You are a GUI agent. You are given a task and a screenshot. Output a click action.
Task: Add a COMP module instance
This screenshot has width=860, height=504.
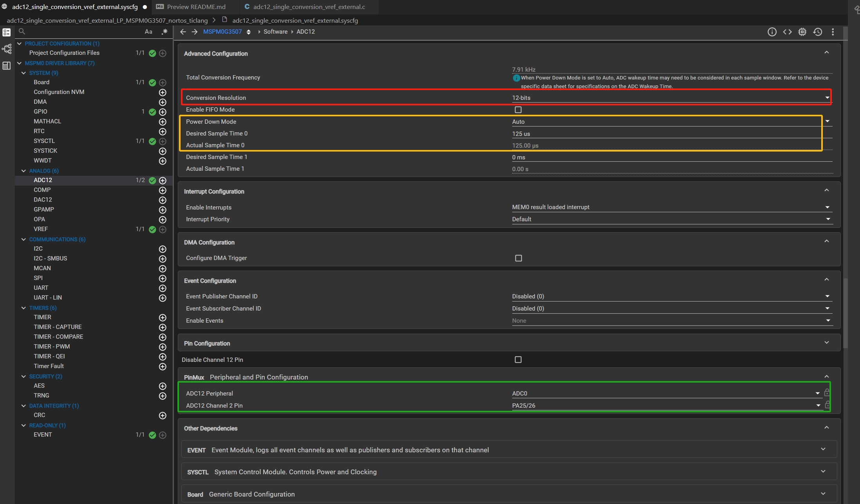[x=163, y=190]
